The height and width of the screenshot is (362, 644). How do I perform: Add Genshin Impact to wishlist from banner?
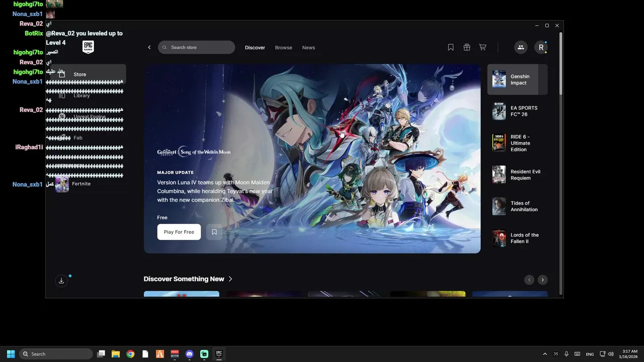click(214, 232)
